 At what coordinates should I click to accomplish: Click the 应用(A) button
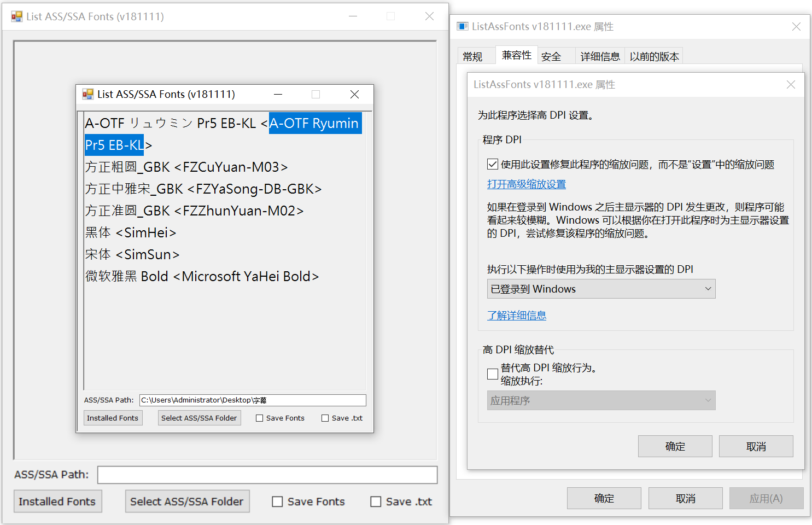(x=766, y=498)
